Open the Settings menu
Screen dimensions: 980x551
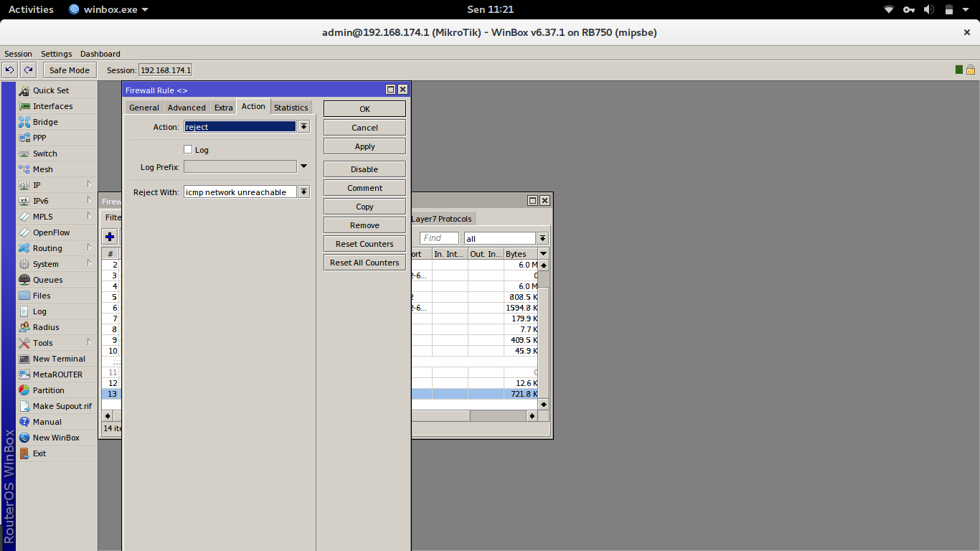56,54
